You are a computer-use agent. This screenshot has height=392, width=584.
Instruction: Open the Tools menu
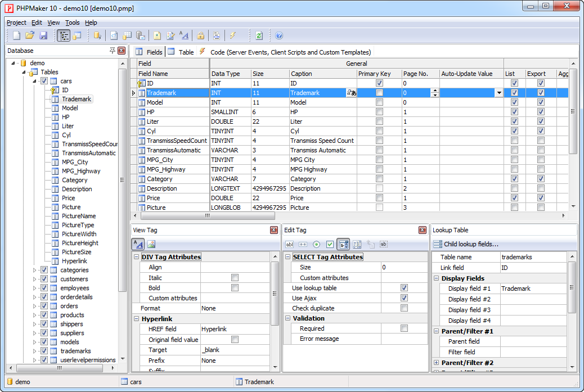pos(72,22)
